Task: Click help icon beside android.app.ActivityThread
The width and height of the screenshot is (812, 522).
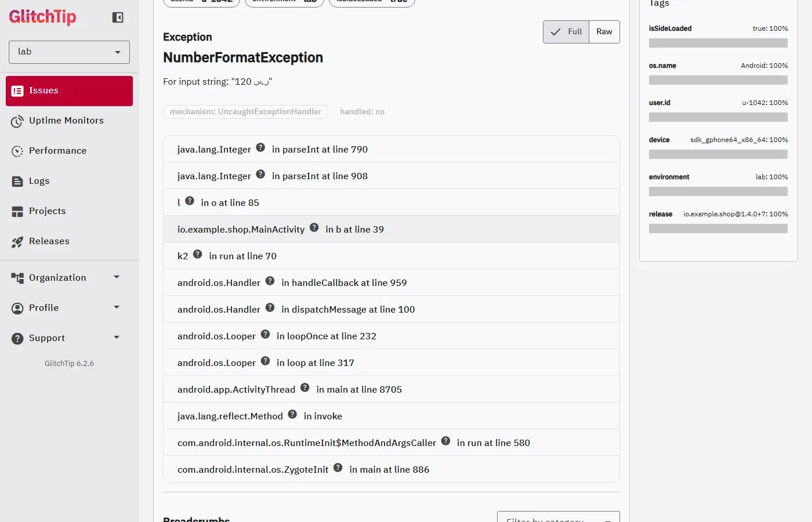Action: pyautogui.click(x=304, y=387)
